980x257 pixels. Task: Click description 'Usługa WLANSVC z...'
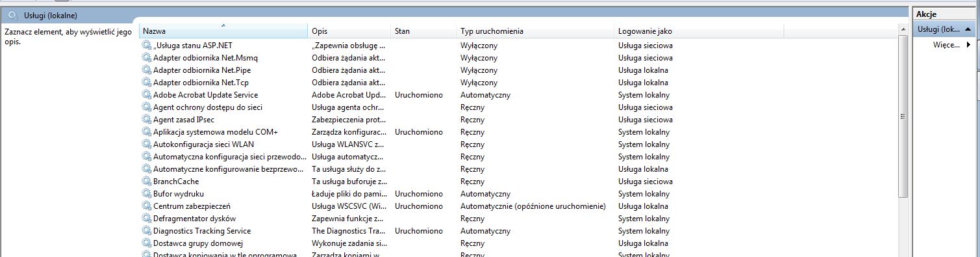point(348,144)
